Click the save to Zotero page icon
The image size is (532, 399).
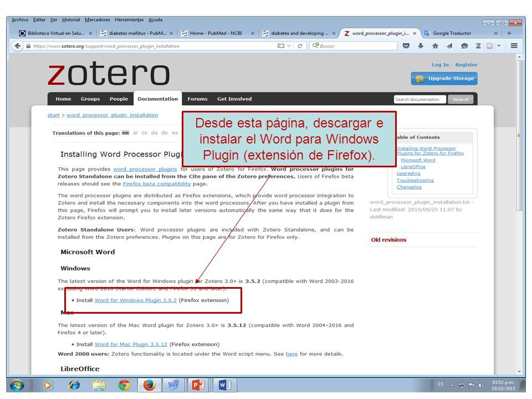click(489, 45)
